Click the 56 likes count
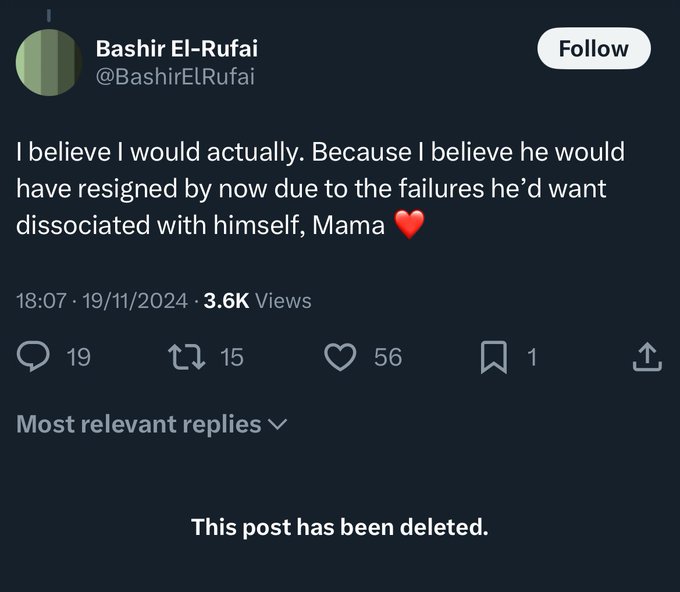 point(388,357)
